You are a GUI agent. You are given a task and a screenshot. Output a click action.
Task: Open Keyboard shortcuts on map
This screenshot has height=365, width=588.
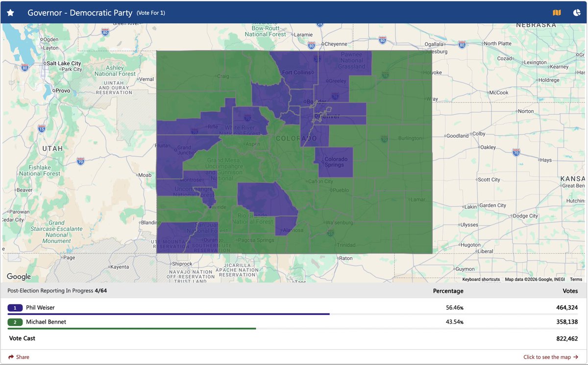481,279
